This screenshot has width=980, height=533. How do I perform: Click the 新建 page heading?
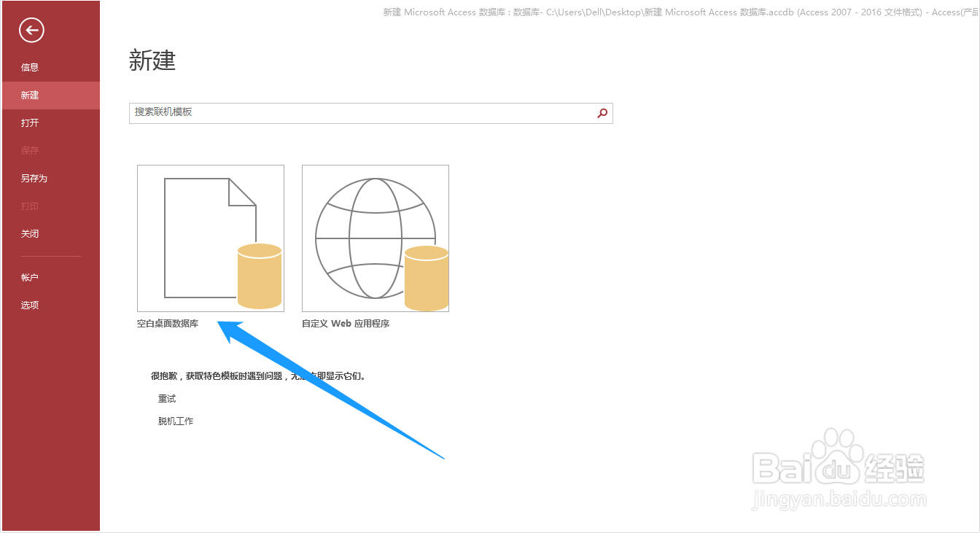(152, 61)
